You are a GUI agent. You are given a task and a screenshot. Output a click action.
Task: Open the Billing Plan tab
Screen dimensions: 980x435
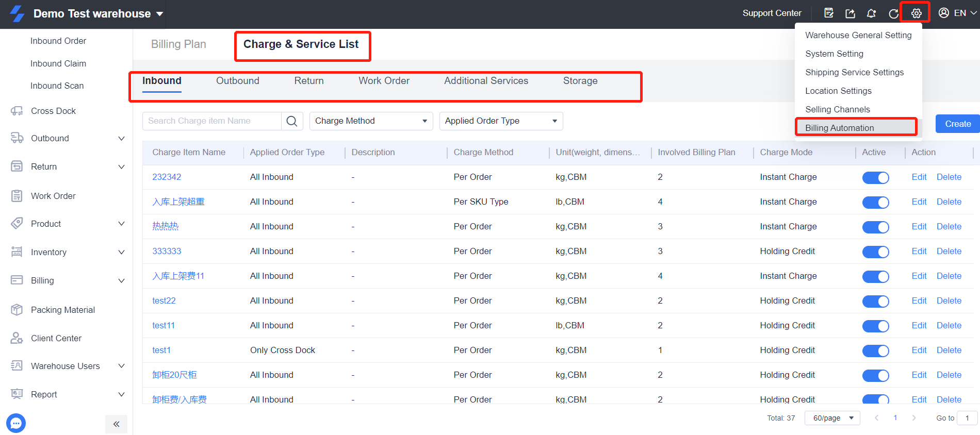point(178,44)
